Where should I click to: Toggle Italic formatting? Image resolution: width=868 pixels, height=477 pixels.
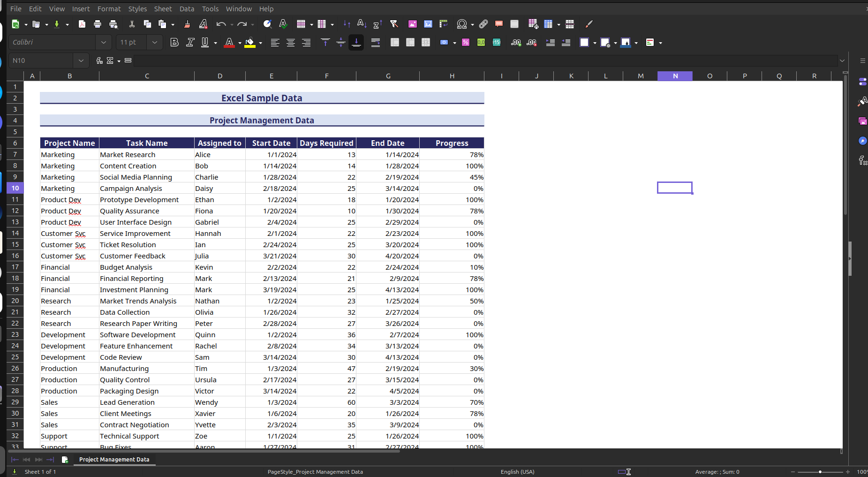pos(190,42)
